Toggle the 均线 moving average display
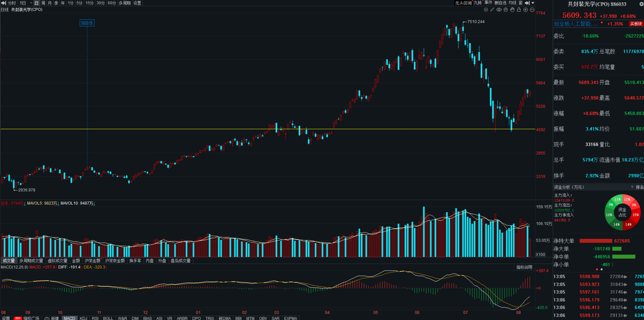 [512, 3]
